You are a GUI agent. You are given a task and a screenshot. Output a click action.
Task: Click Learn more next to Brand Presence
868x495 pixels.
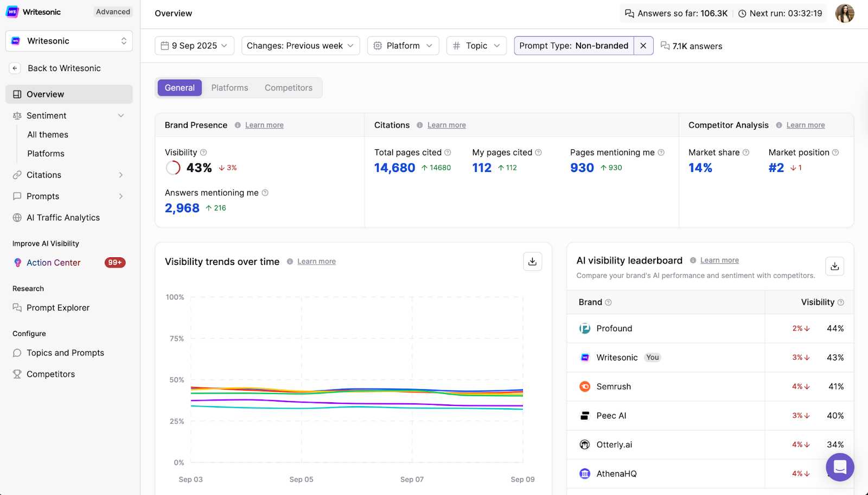click(x=264, y=125)
